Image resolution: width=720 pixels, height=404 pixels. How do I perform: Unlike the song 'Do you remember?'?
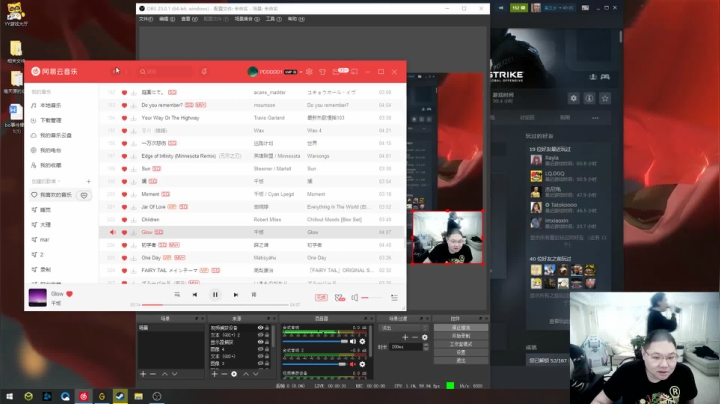(124, 105)
